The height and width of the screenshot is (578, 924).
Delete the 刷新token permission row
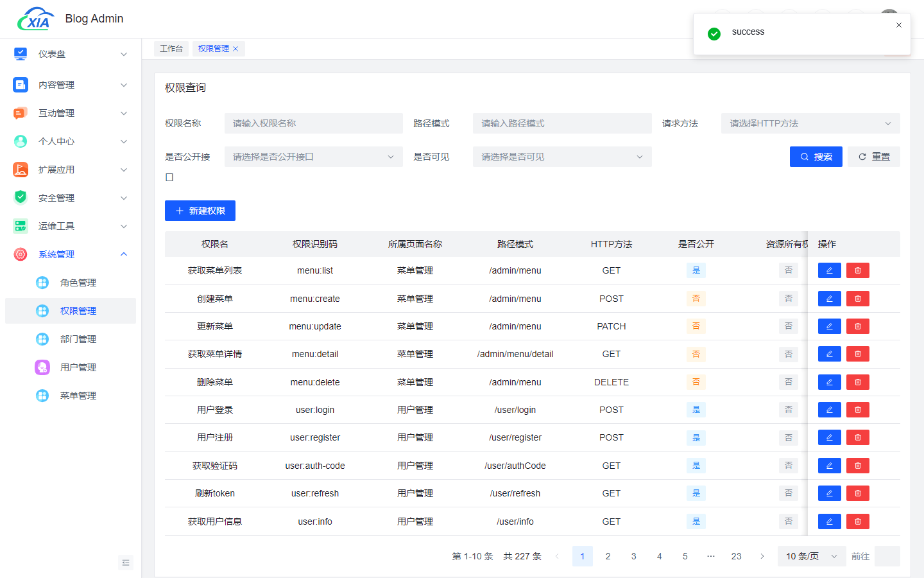(x=858, y=493)
